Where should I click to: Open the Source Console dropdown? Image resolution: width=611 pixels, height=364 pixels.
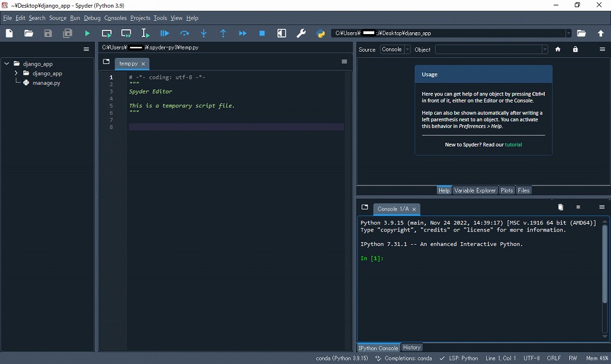pos(395,50)
